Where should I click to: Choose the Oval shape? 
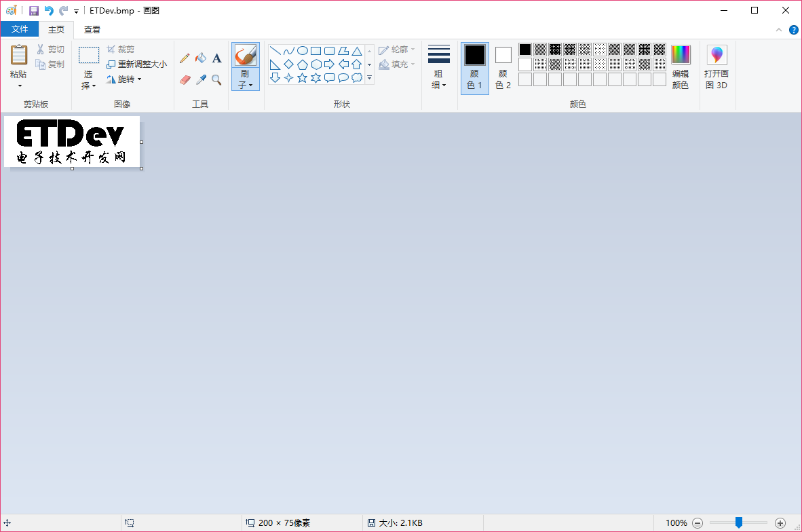tap(303, 51)
